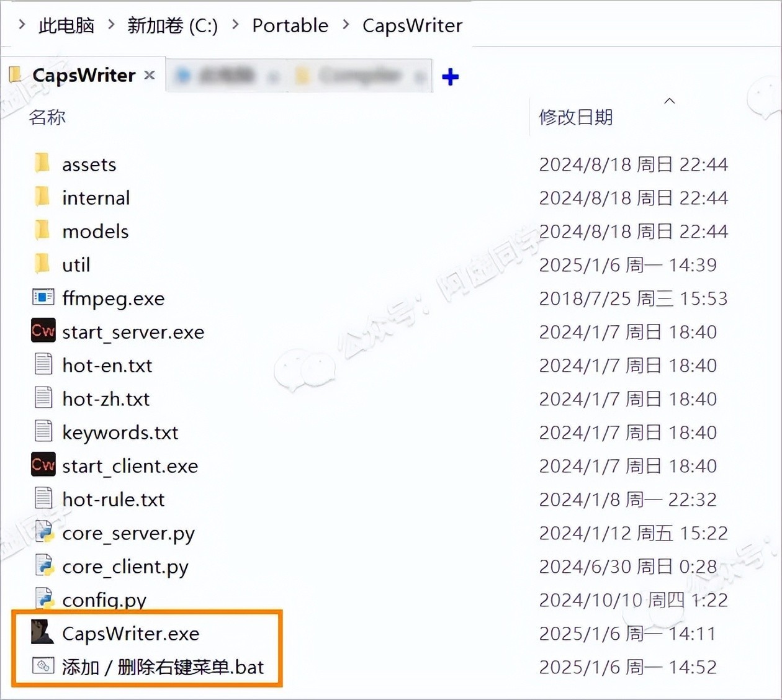Click the core_server.py Python icon

[44, 532]
